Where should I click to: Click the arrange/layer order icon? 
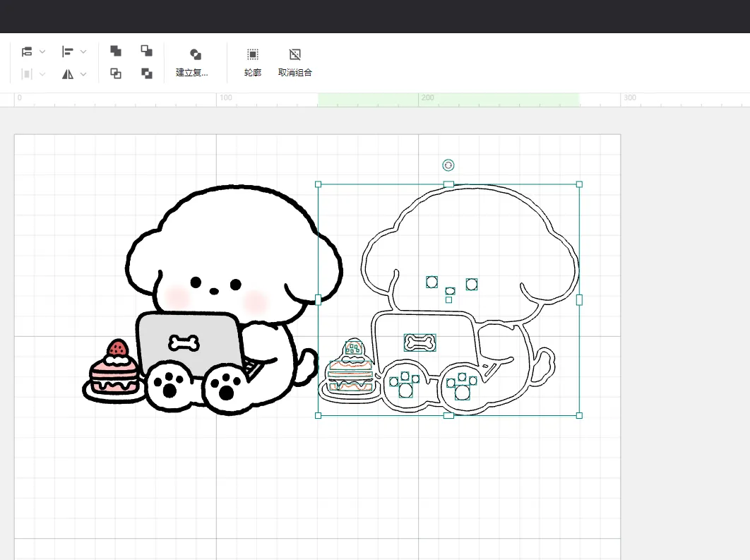[27, 52]
